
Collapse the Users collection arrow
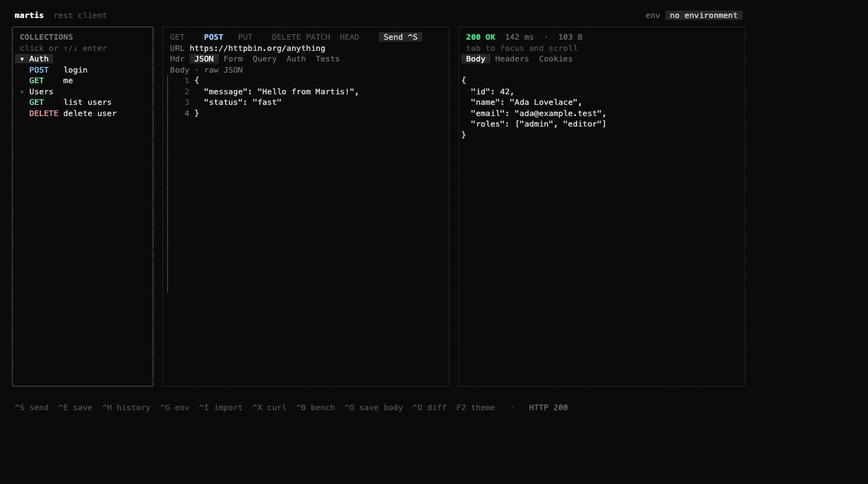pos(22,92)
